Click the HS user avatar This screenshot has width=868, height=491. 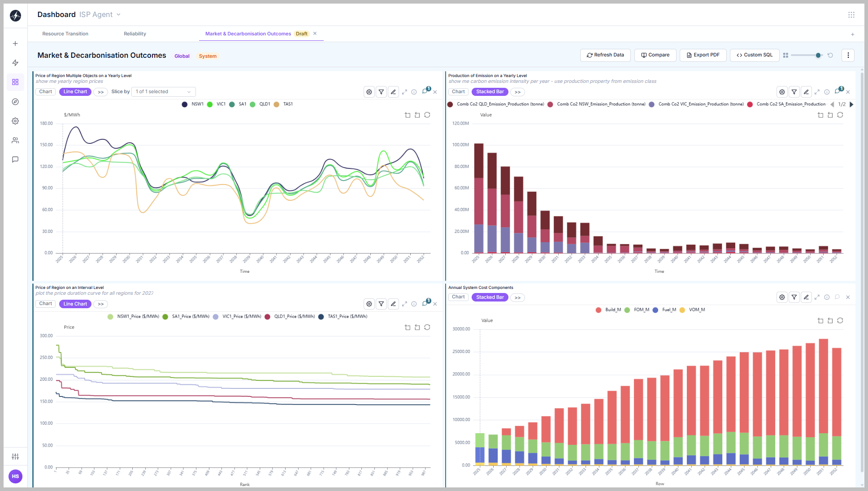(x=15, y=476)
